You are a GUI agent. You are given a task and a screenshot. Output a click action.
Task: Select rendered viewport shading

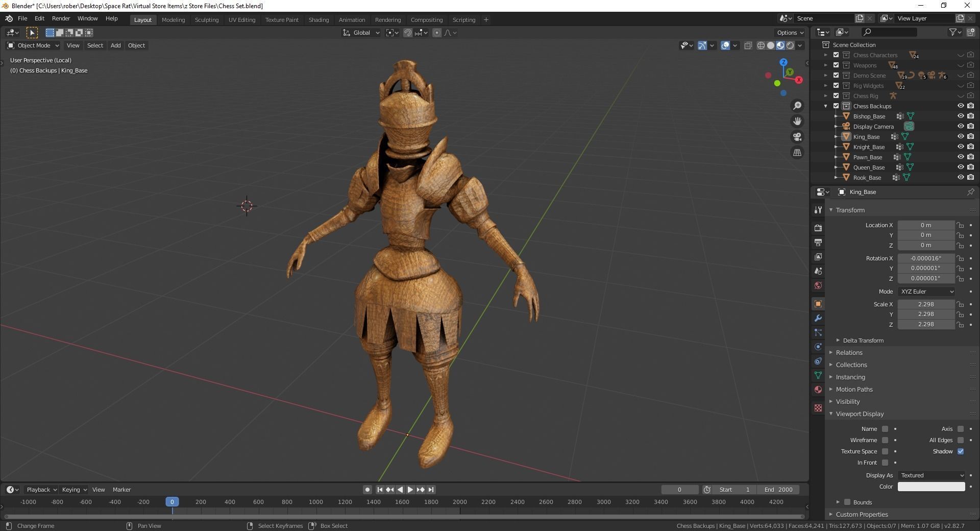(x=790, y=45)
